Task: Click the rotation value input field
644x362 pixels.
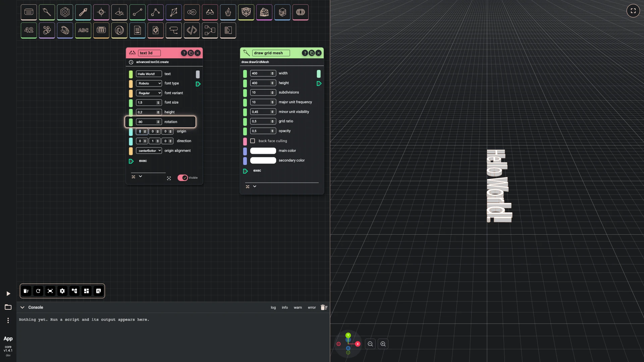Action: coord(149,122)
